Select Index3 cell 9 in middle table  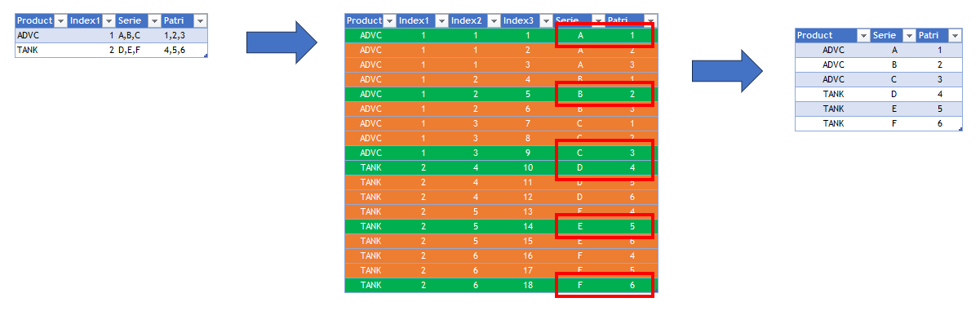527,153
